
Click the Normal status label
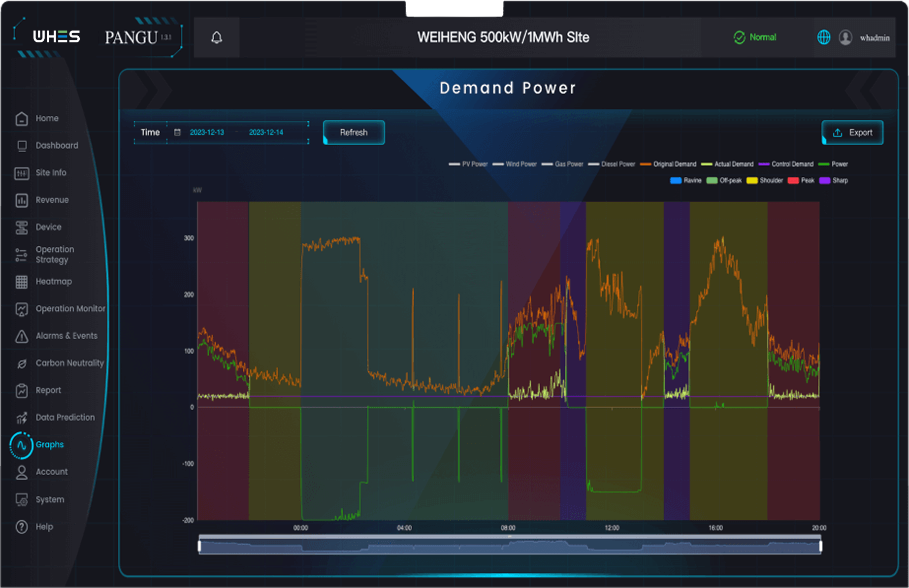point(762,37)
